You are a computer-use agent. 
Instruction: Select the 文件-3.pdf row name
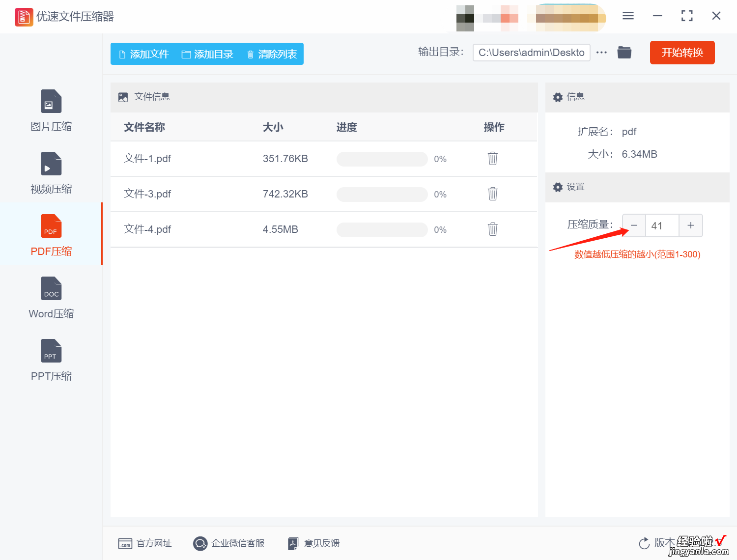coord(147,194)
